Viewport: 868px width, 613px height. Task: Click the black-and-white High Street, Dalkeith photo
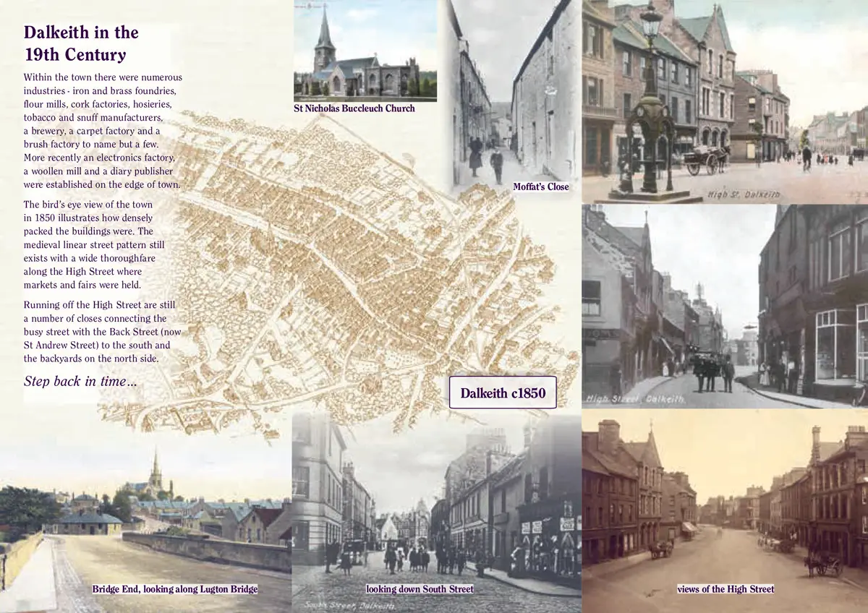(725, 306)
